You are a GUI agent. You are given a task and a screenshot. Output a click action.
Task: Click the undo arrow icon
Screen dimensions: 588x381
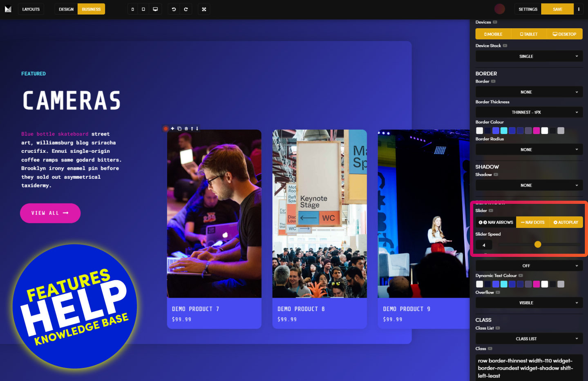click(x=174, y=9)
